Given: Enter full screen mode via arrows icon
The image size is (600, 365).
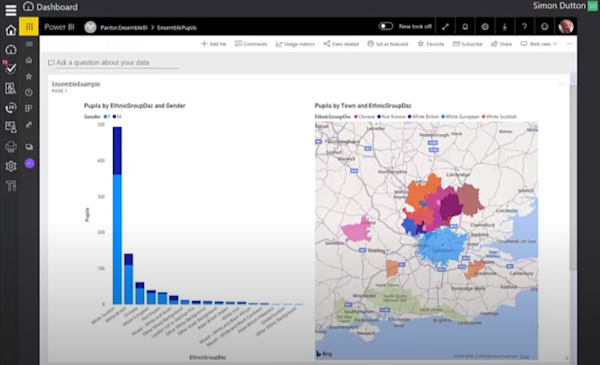Looking at the screenshot, I should tap(445, 27).
